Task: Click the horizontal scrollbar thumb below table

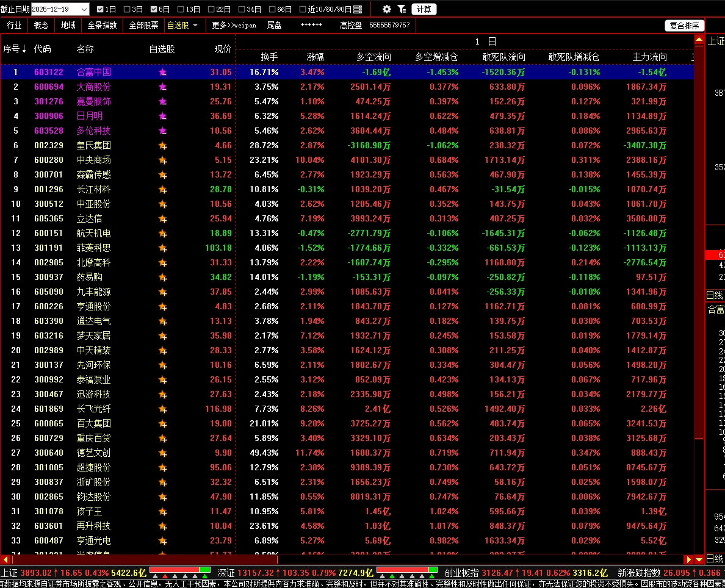Action: [x=143, y=559]
